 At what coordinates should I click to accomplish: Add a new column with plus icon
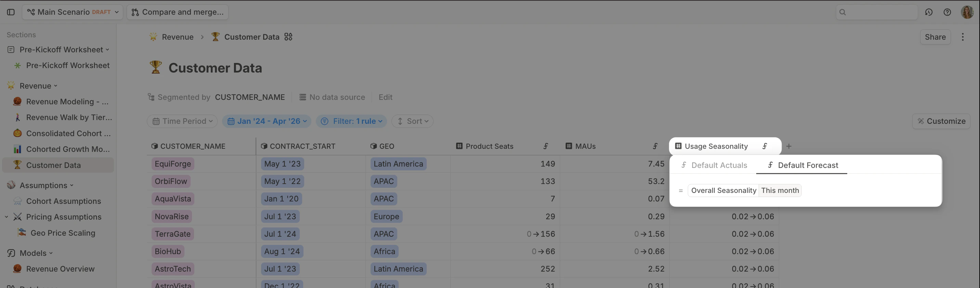(x=789, y=146)
